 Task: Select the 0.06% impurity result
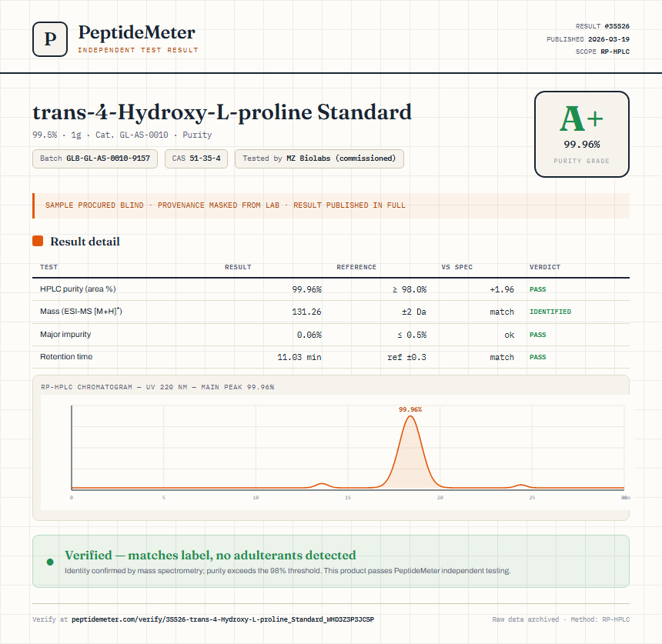[x=309, y=335]
